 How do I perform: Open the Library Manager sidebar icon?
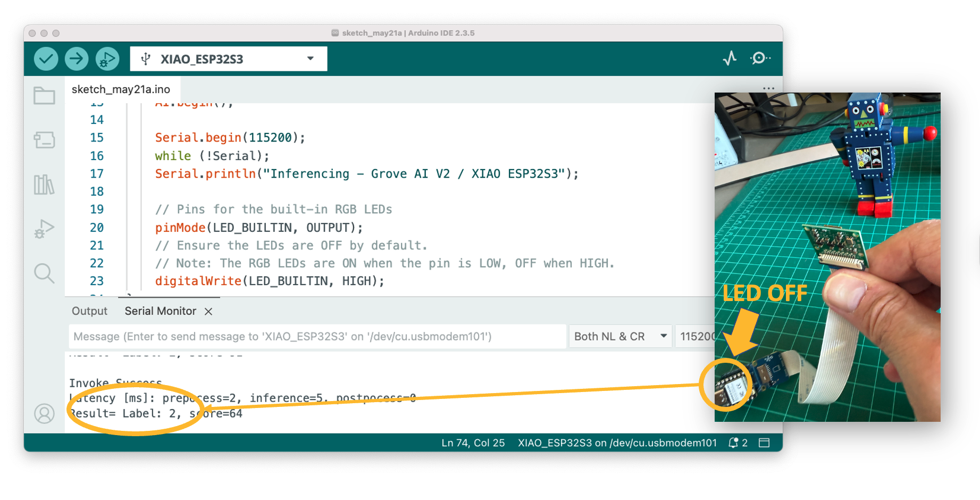44,185
